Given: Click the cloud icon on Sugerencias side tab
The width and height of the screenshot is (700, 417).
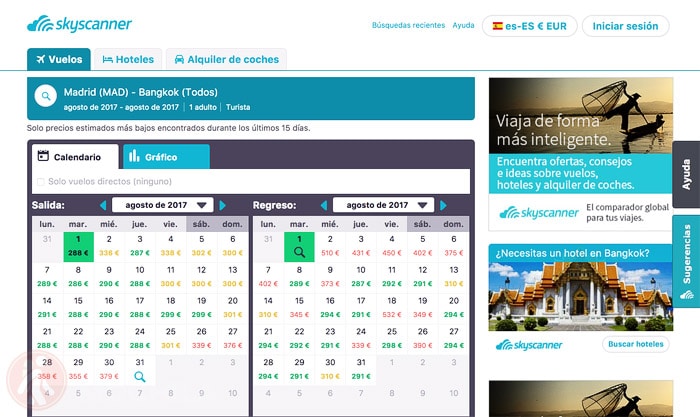Looking at the screenshot, I should click(x=687, y=295).
